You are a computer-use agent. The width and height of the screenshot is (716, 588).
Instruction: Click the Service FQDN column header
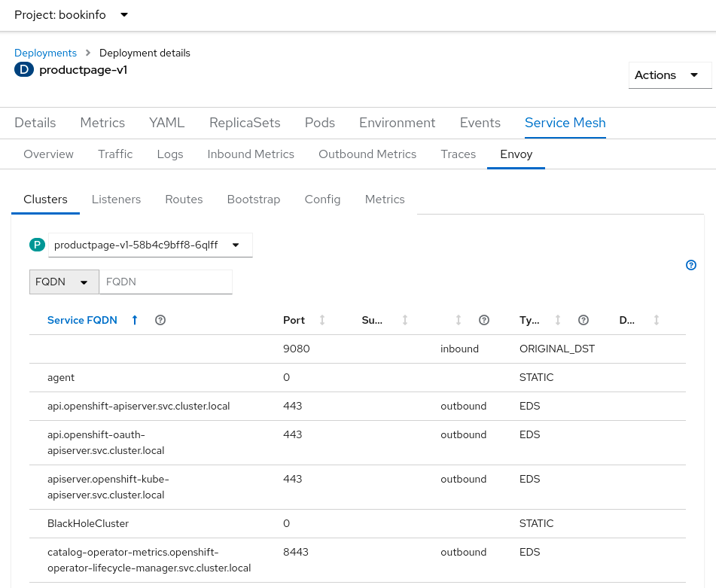82,320
